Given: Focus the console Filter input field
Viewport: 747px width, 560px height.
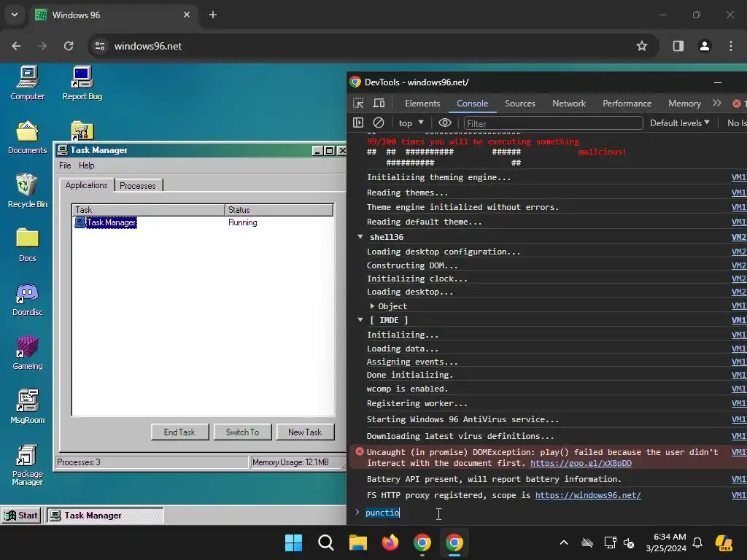Looking at the screenshot, I should coord(553,123).
